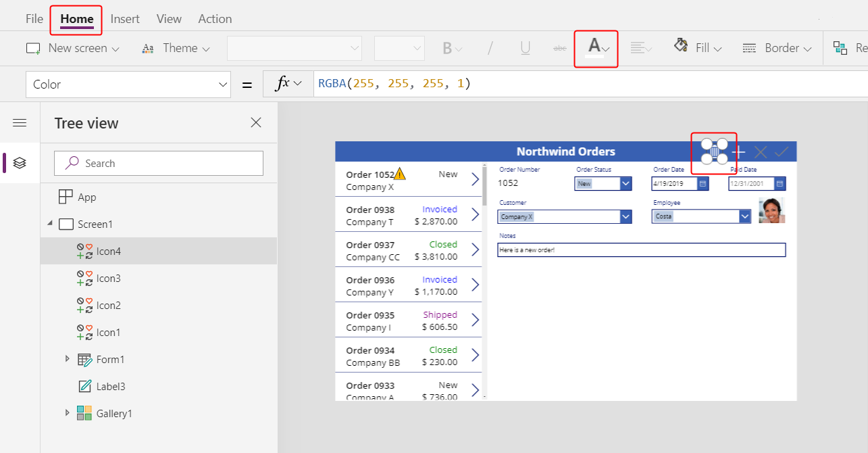Open the File menu
Viewport: 868px width, 453px height.
point(34,19)
